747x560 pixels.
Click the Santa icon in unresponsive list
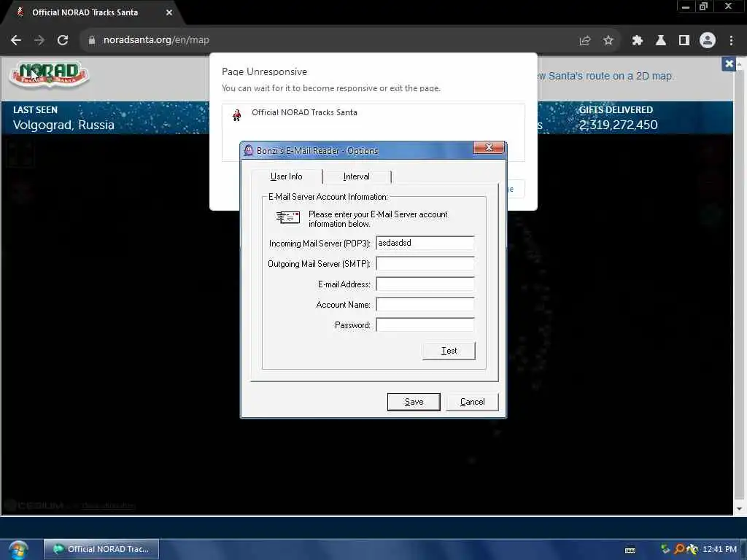[237, 114]
